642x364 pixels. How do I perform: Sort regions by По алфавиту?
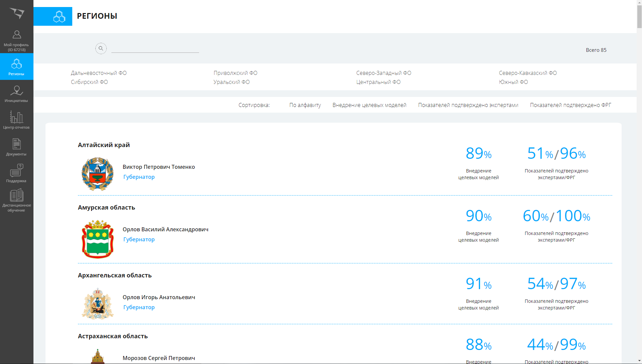click(305, 105)
